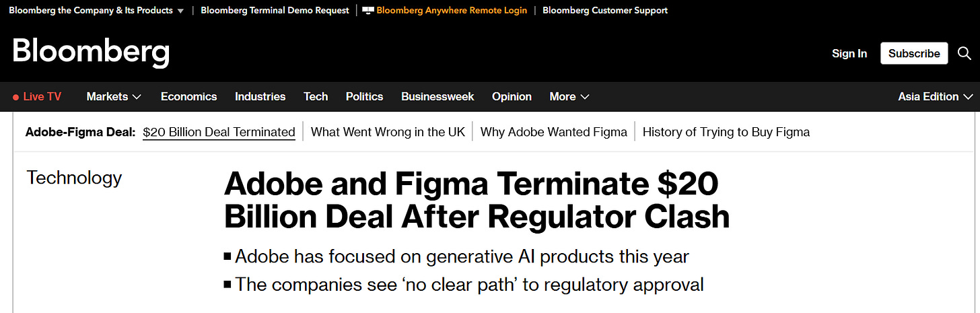Open the Industries section
980x313 pixels.
tap(260, 97)
